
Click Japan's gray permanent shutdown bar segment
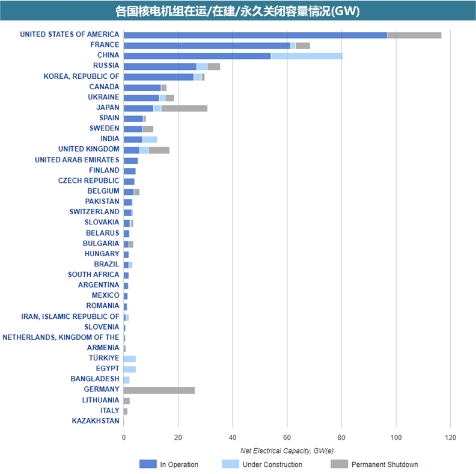click(x=184, y=108)
